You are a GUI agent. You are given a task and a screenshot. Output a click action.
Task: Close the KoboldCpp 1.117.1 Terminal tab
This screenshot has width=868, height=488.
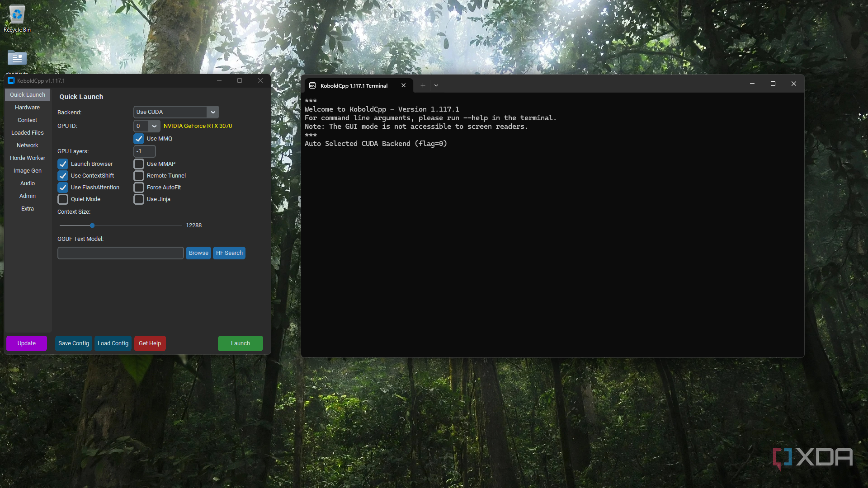(404, 85)
